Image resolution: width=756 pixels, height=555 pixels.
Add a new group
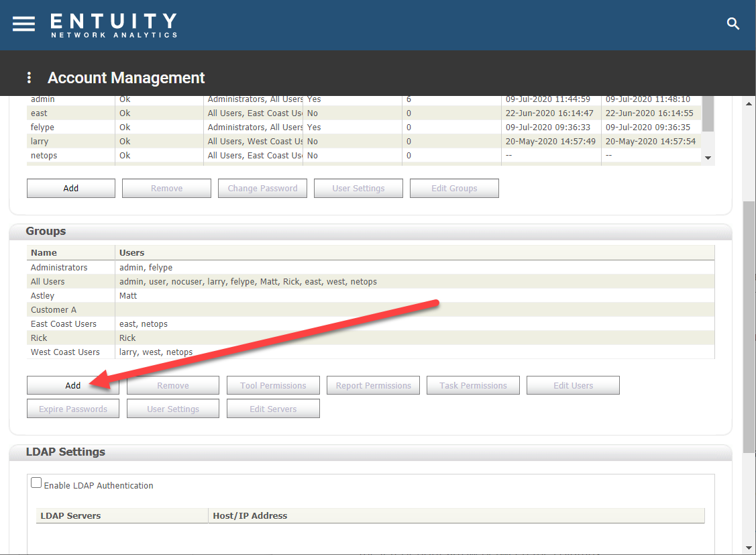[72, 385]
